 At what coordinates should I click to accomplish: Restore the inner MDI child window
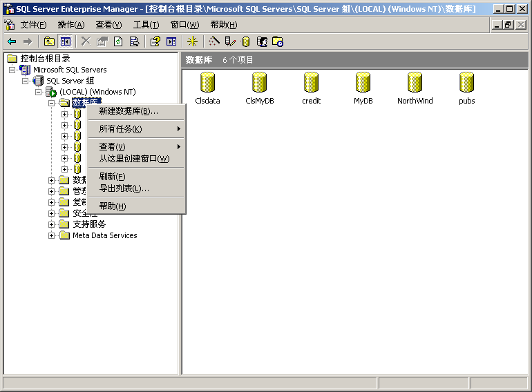pos(509,25)
